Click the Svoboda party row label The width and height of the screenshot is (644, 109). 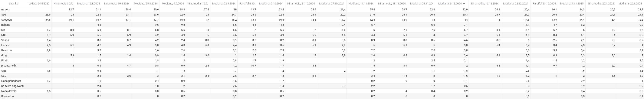point(7,20)
